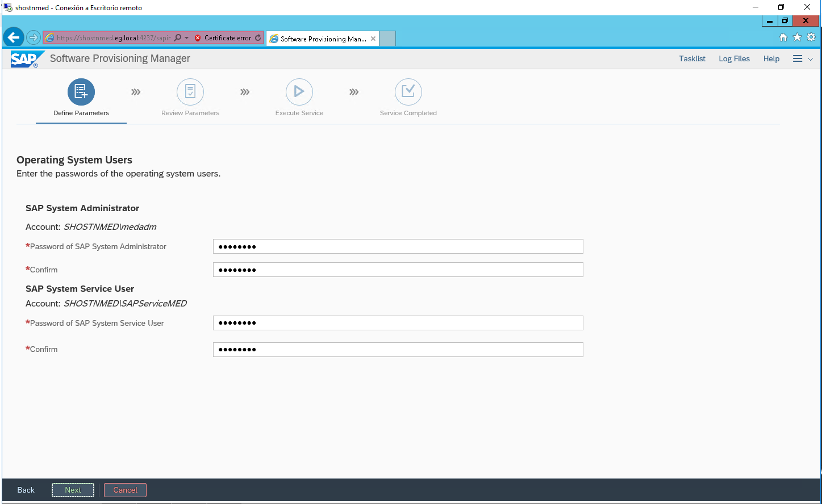Click the Cancel button
This screenshot has width=822, height=504.
125,490
